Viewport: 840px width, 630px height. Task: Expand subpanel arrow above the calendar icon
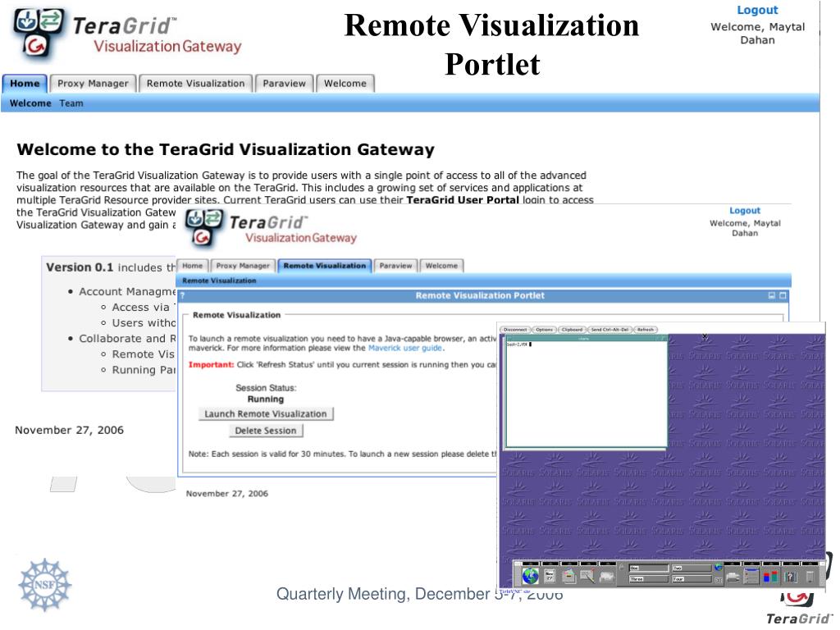tap(550, 564)
